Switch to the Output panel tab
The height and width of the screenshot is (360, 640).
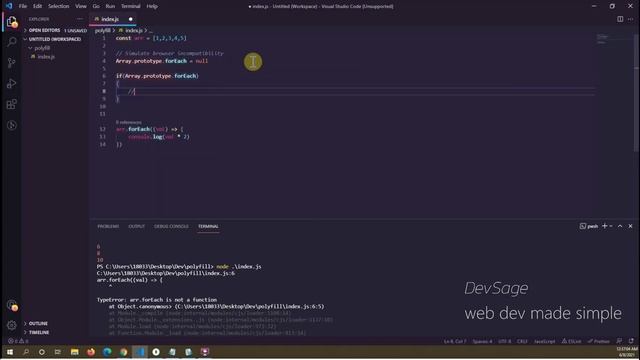click(137, 227)
